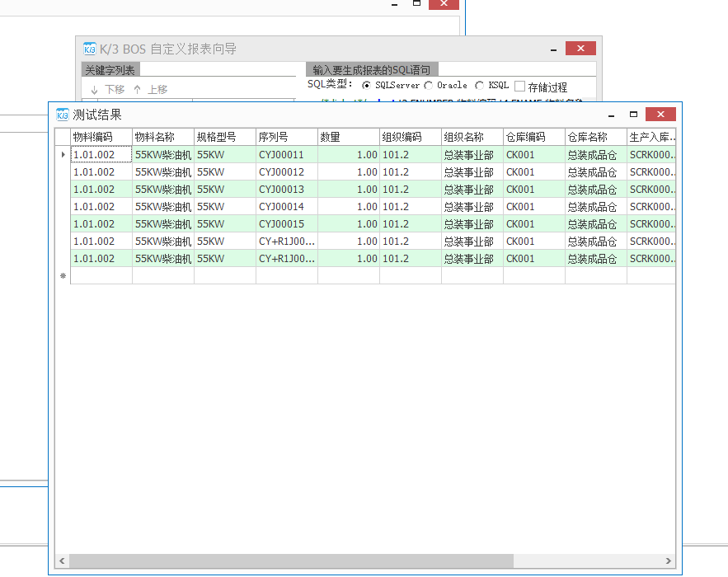Click the 序列号 column header
The image size is (728, 577).
click(286, 137)
